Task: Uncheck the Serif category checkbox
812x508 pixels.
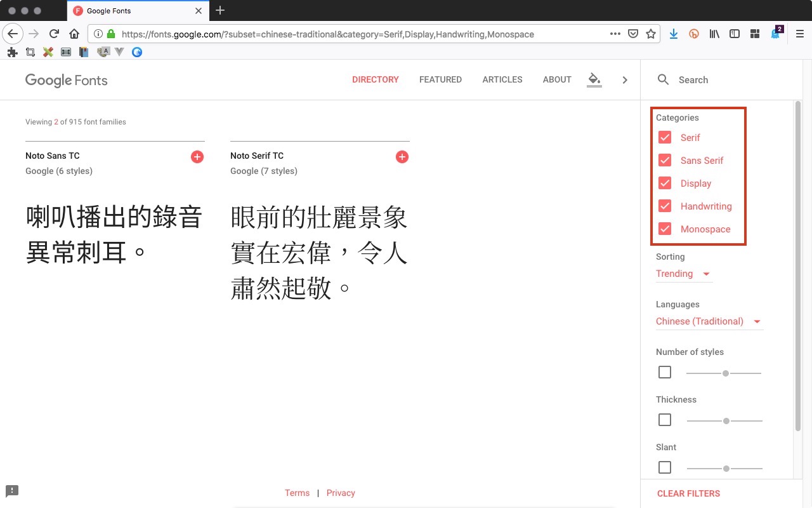Action: pyautogui.click(x=665, y=137)
